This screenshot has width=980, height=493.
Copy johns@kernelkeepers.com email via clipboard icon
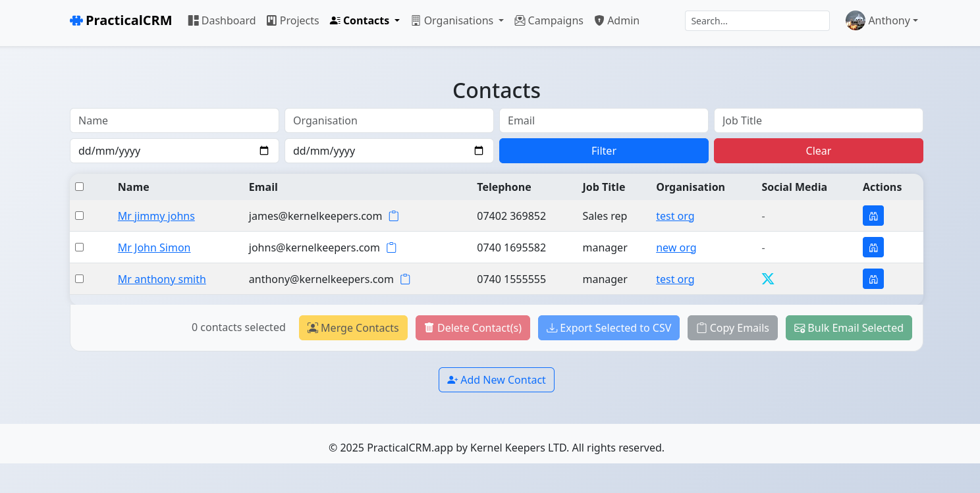click(391, 247)
